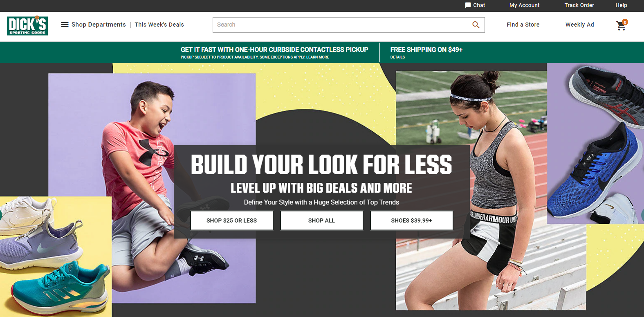The height and width of the screenshot is (317, 644).
Task: Open the hamburger menu icon
Action: point(65,25)
